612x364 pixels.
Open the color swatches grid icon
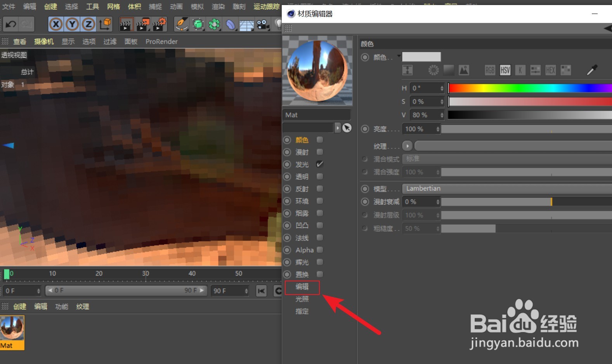click(566, 70)
